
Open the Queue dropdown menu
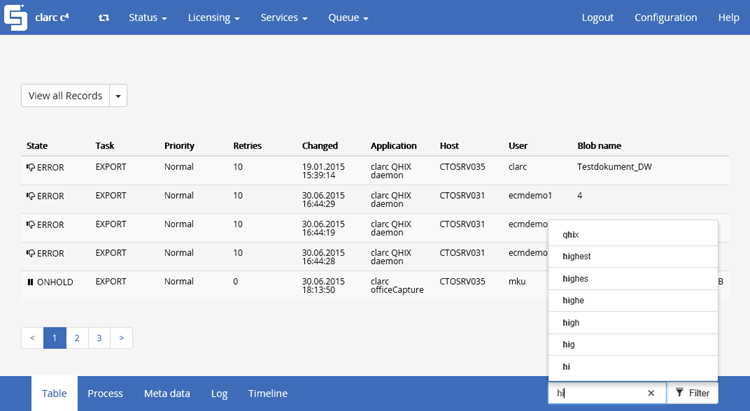pyautogui.click(x=348, y=18)
